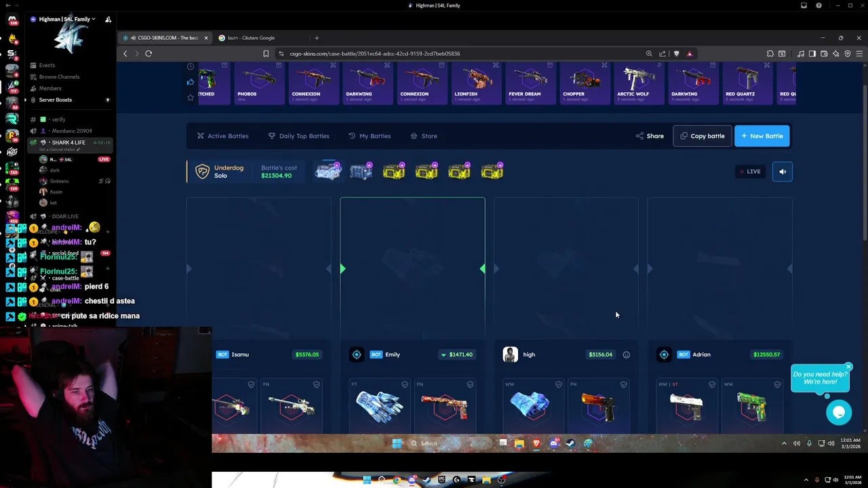
Task: Click user Godeanu in voice channel
Action: [x=60, y=181]
